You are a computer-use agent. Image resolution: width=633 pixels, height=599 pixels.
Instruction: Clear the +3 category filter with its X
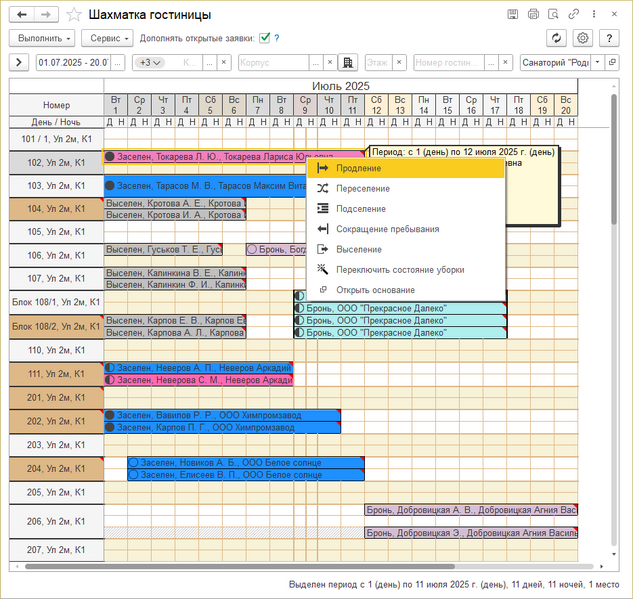point(224,63)
